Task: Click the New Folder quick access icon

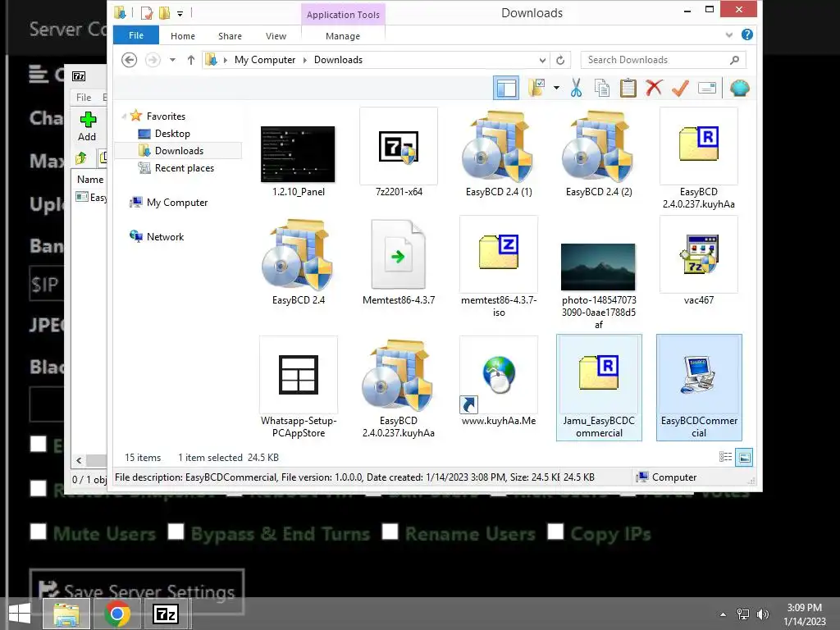Action: [164, 13]
